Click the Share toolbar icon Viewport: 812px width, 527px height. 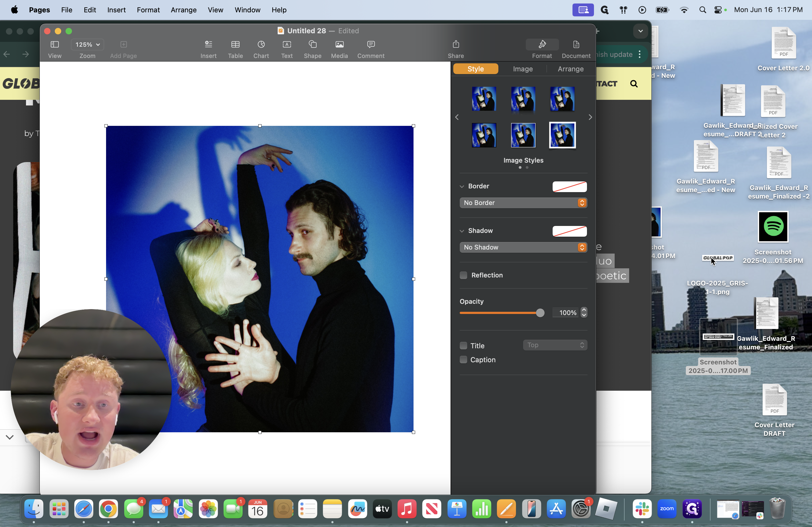pos(456,44)
